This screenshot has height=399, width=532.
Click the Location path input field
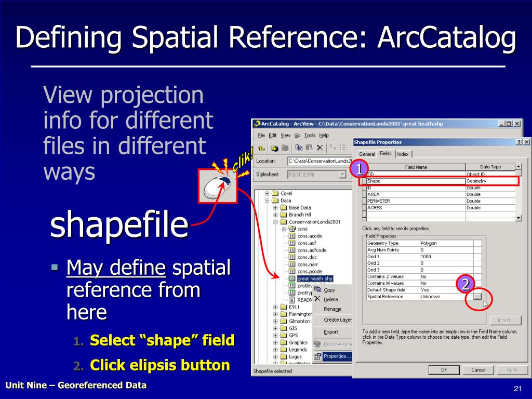320,161
